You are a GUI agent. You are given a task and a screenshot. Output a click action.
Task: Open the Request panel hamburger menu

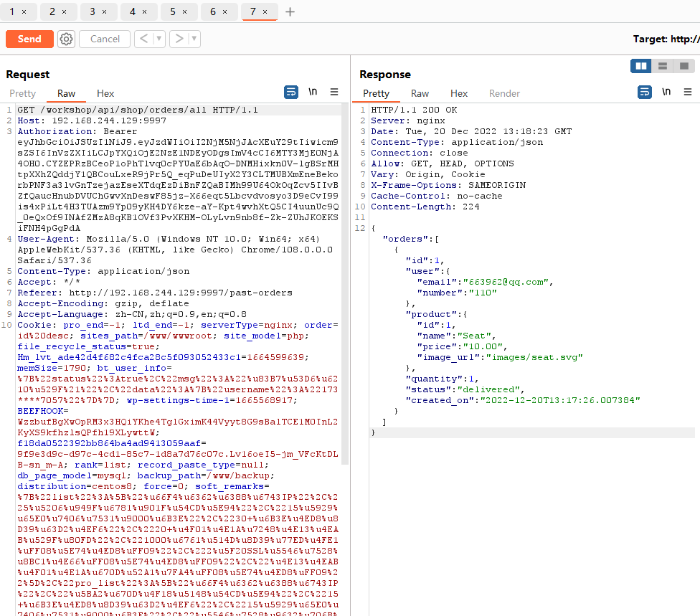coord(334,92)
